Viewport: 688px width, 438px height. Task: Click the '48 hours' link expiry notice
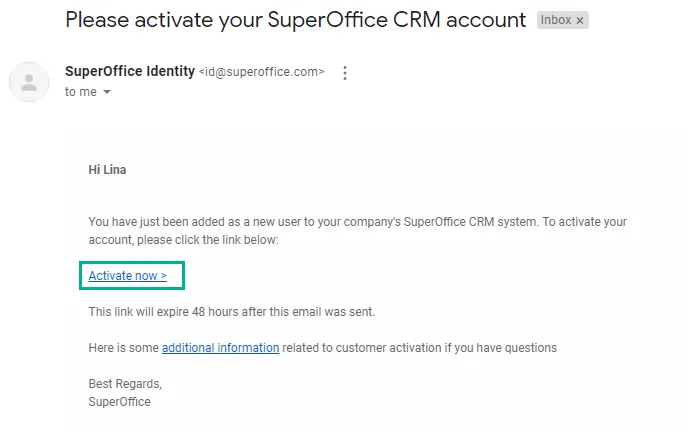231,312
